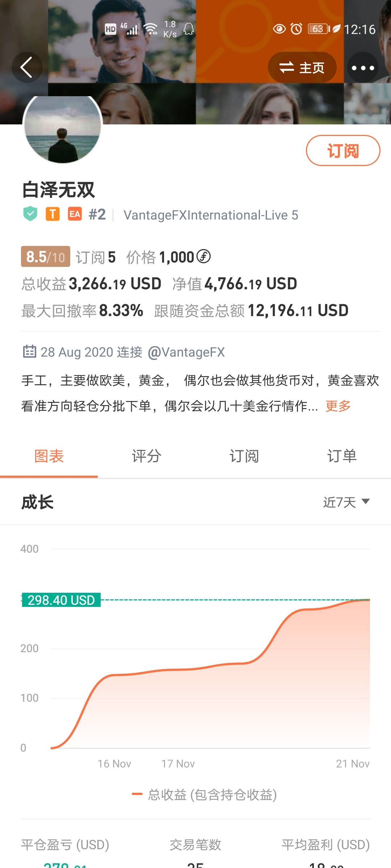The width and height of the screenshot is (391, 868).
Task: Select the 图表 chart tab
Action: coord(49,456)
